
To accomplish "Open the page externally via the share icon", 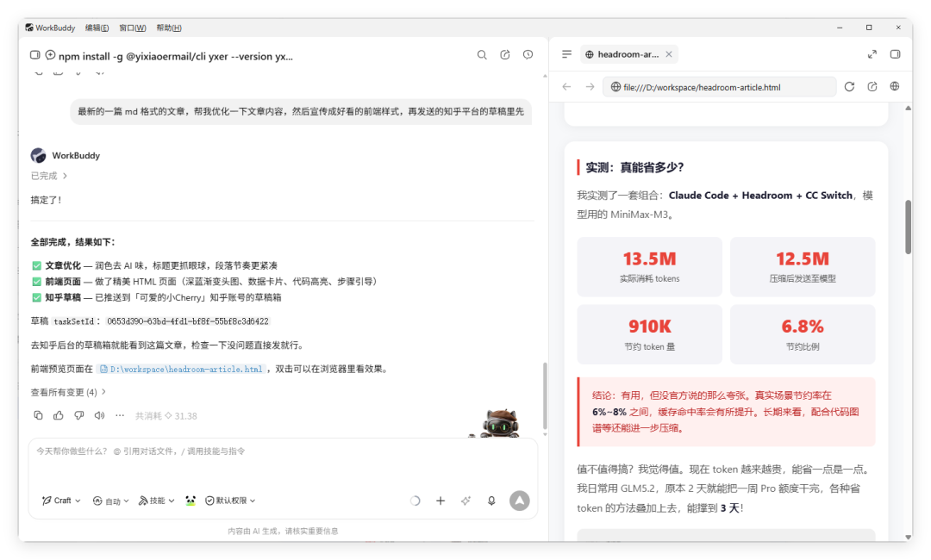I will [872, 87].
